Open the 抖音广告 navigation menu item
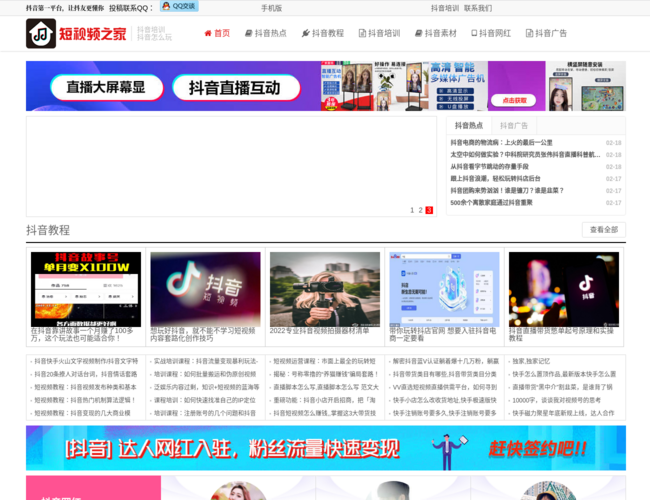 pyautogui.click(x=546, y=33)
